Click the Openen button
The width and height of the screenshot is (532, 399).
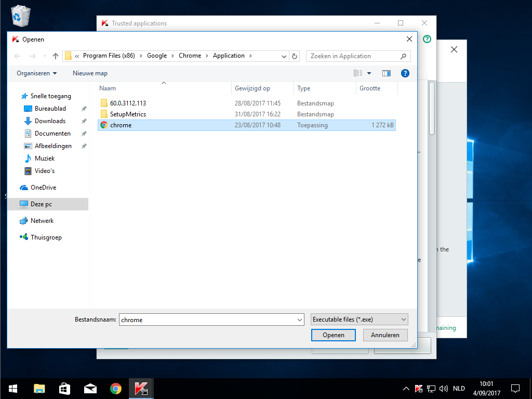334,335
